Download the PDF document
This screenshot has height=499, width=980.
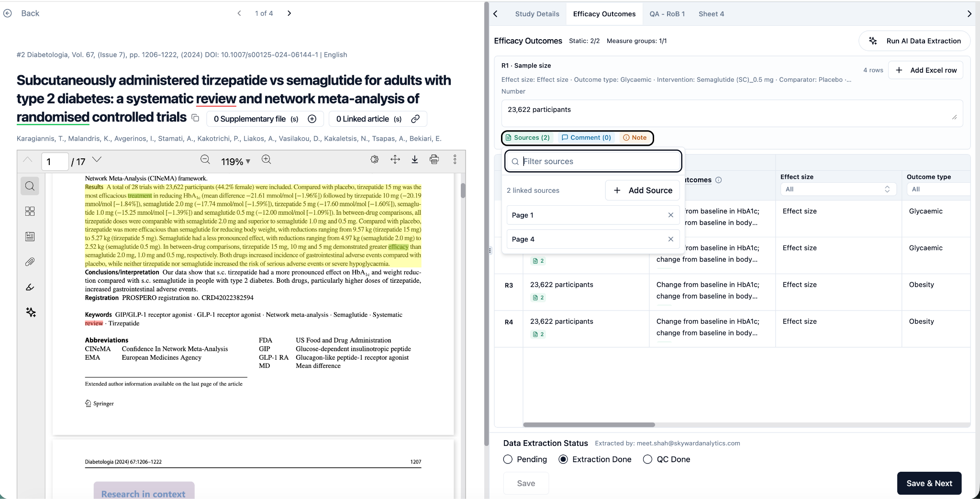(x=414, y=160)
